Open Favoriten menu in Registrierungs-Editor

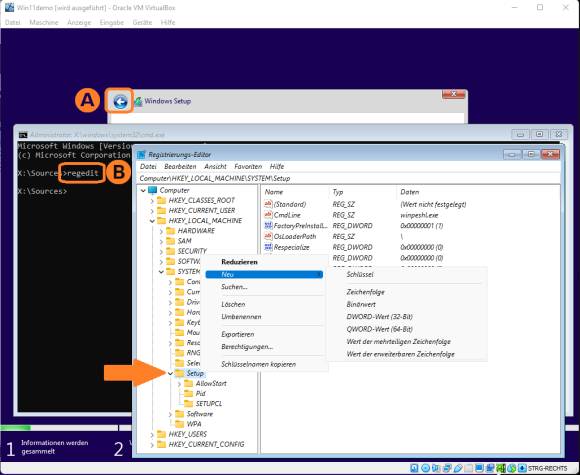(248, 166)
